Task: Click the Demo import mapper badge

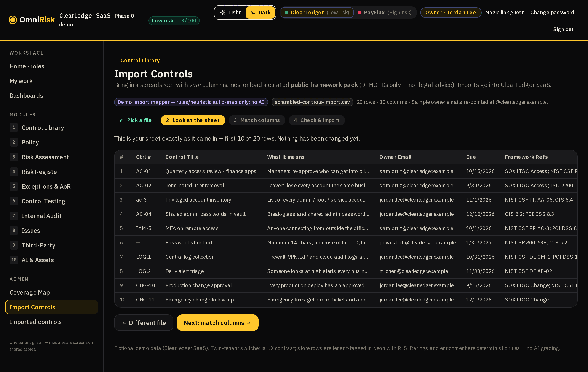Action: click(x=191, y=102)
